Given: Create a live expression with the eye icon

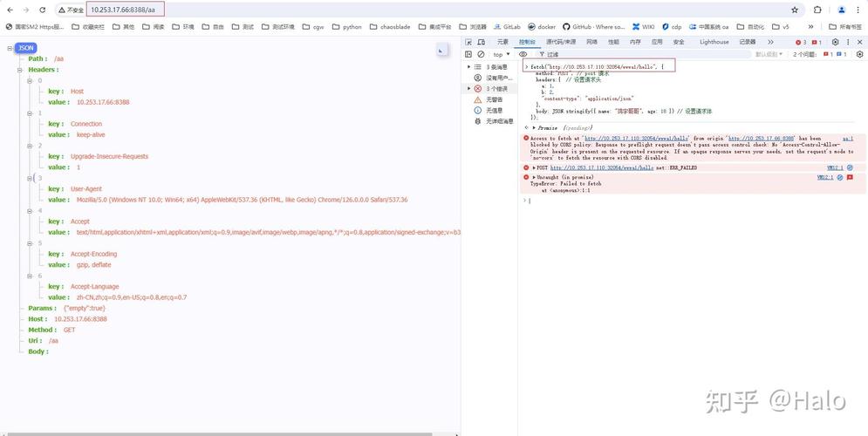Looking at the screenshot, I should pyautogui.click(x=523, y=54).
